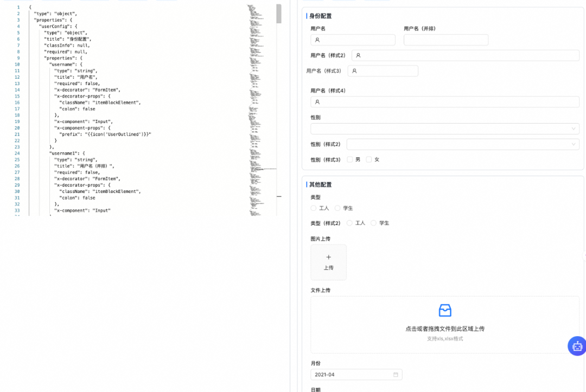Click the user icon in 用户名（样式3）input
The width and height of the screenshot is (586, 392).
[x=354, y=71]
